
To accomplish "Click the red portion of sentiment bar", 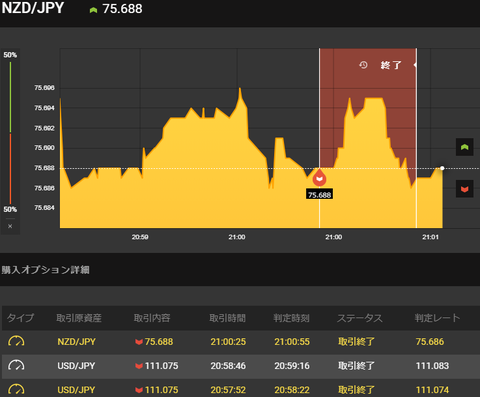I will (x=10, y=169).
